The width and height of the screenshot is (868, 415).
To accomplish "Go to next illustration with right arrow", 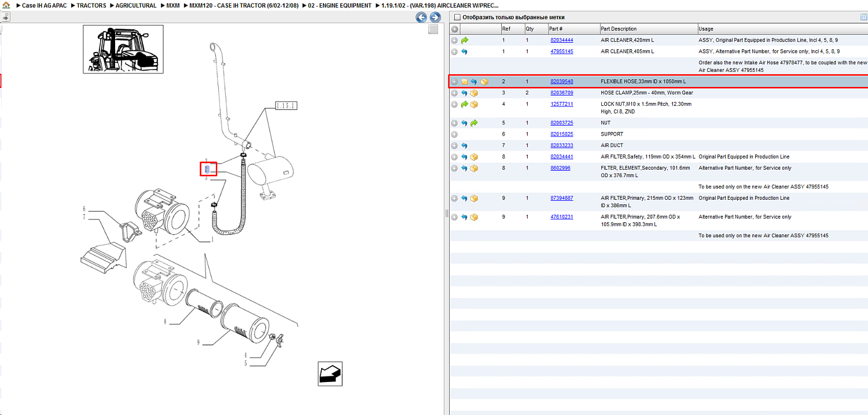I will click(435, 17).
